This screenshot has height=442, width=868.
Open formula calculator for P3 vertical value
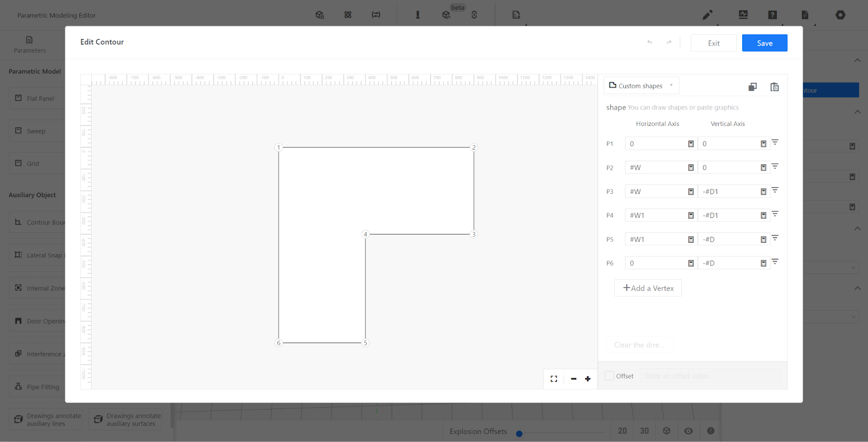[x=763, y=192]
